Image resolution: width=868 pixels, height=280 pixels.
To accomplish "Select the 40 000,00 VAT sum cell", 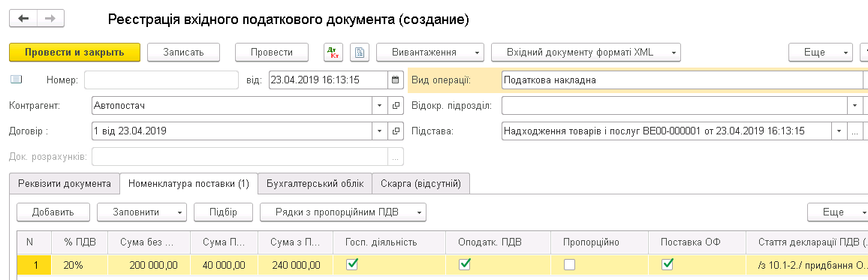I will (x=224, y=265).
